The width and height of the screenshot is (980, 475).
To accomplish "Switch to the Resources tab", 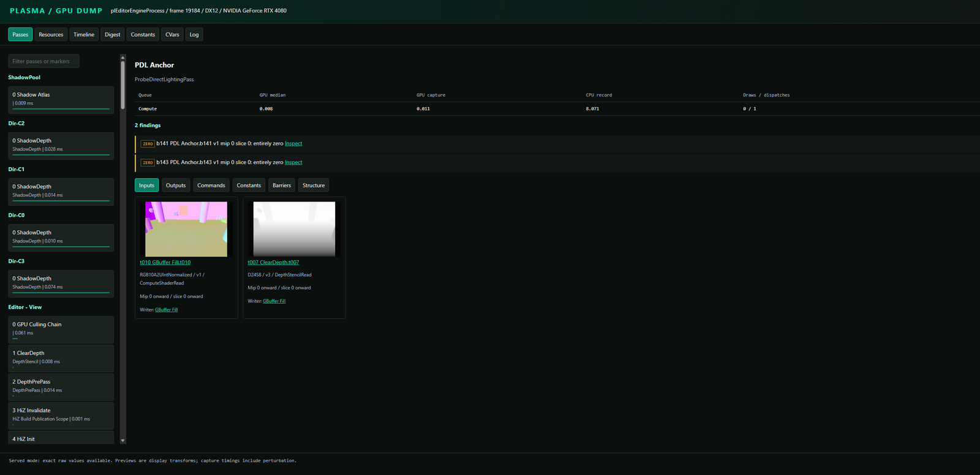I will point(51,35).
